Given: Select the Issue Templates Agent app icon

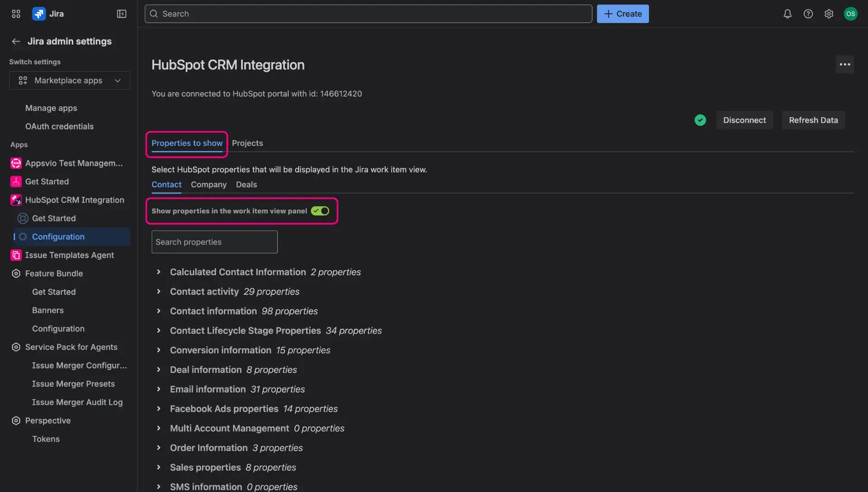Looking at the screenshot, I should pos(16,255).
